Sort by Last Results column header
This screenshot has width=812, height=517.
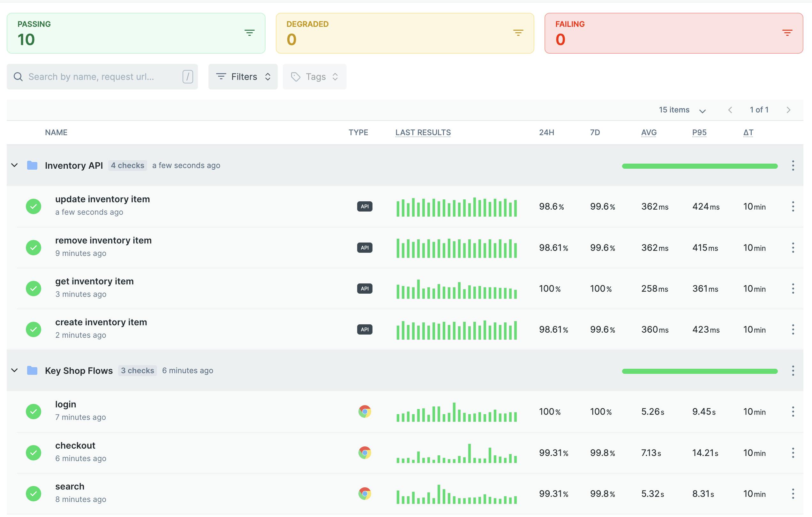pos(423,132)
